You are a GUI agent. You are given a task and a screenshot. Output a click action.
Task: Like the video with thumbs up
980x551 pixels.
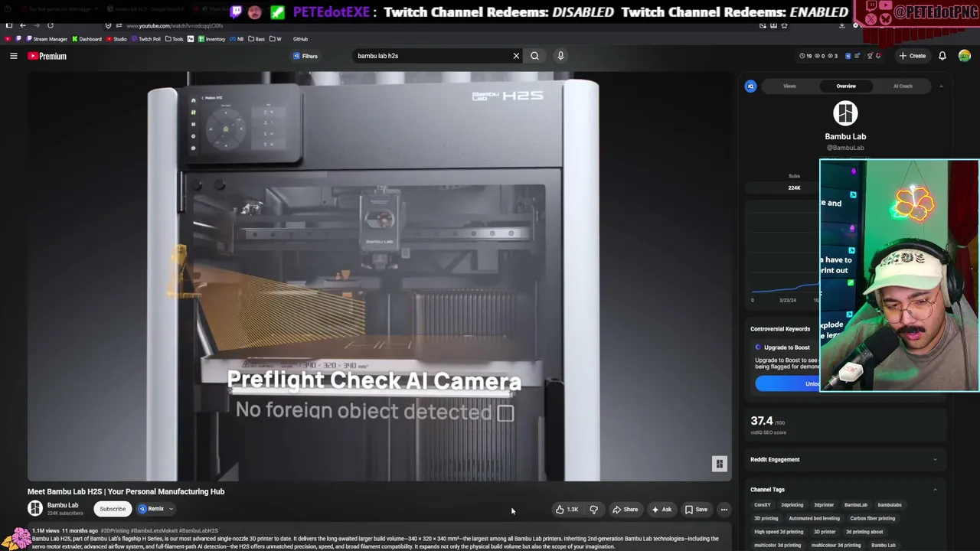point(567,510)
